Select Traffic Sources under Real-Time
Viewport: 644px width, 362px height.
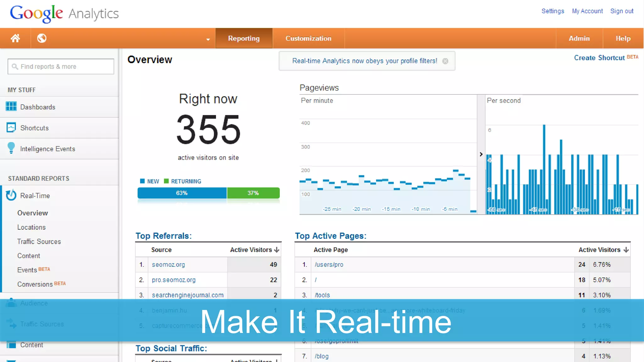pyautogui.click(x=39, y=242)
